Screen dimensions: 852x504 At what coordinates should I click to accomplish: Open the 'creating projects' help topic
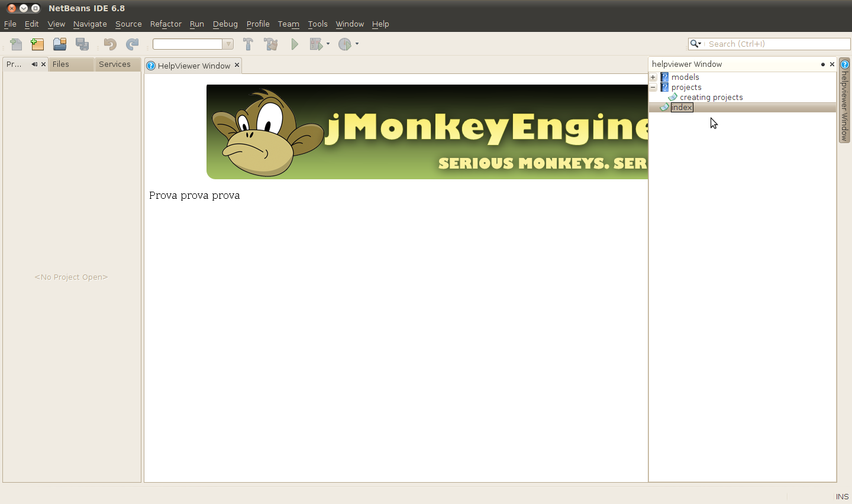(711, 97)
